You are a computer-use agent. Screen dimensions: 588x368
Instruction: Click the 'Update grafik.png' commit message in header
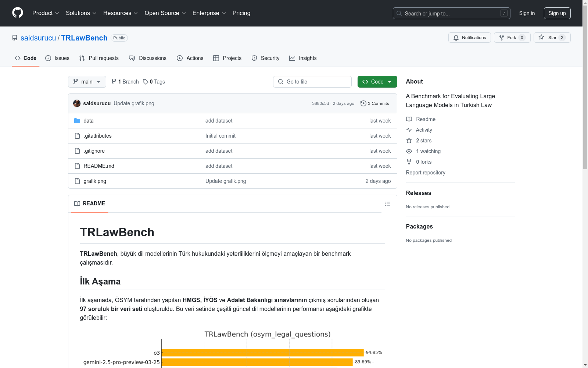click(134, 103)
